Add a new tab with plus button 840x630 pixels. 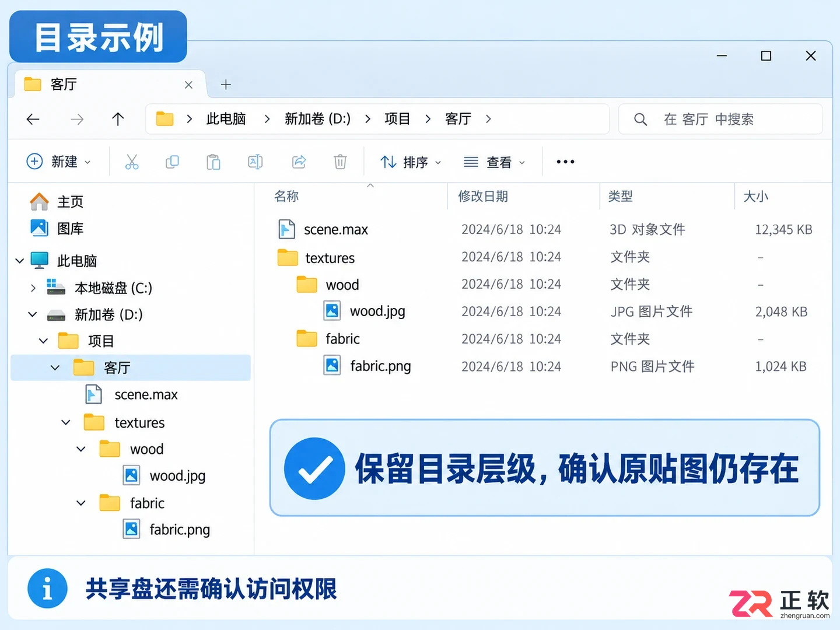click(226, 85)
